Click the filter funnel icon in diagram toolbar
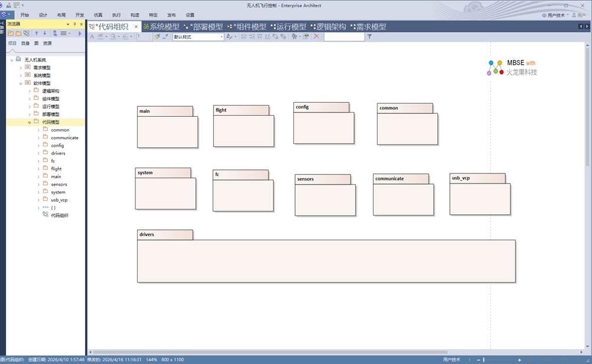The width and height of the screenshot is (592, 364). pos(369,37)
